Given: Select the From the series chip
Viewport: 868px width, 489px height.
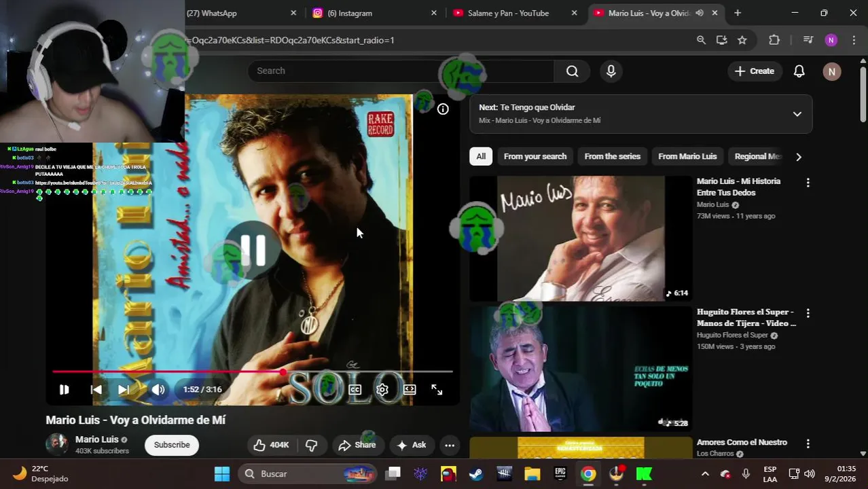Looking at the screenshot, I should click(613, 156).
